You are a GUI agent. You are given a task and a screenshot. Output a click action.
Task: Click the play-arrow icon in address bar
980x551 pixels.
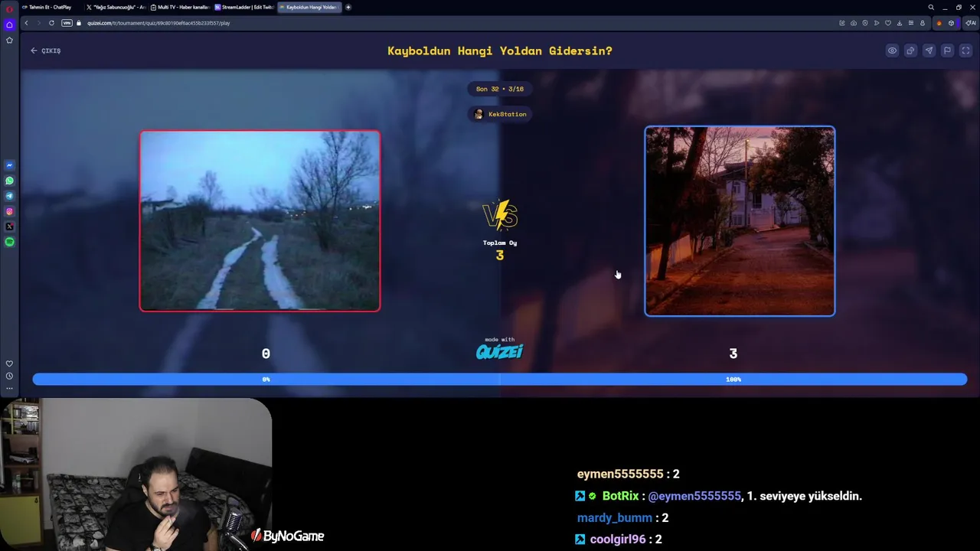click(877, 23)
